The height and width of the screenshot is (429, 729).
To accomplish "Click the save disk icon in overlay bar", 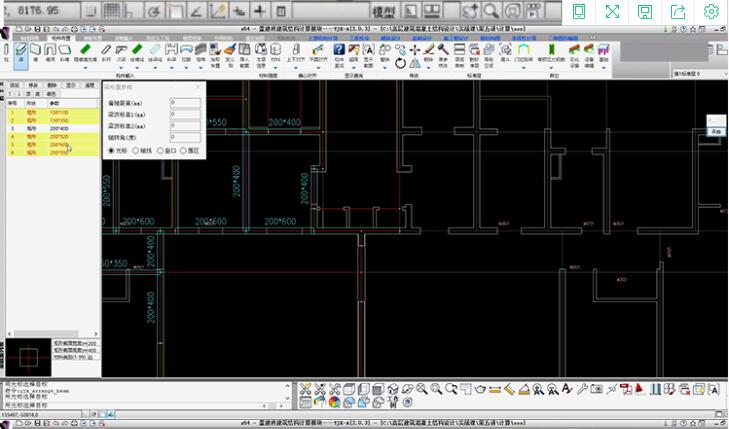I will (x=645, y=12).
